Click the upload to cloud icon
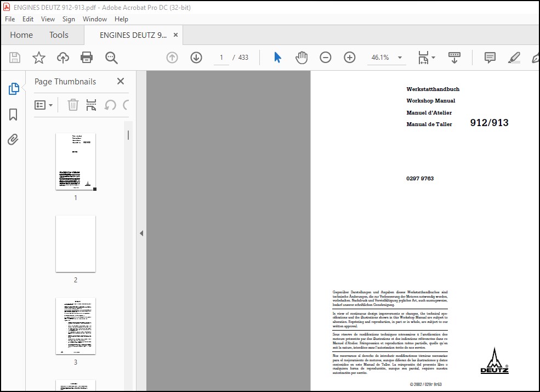 tap(62, 58)
